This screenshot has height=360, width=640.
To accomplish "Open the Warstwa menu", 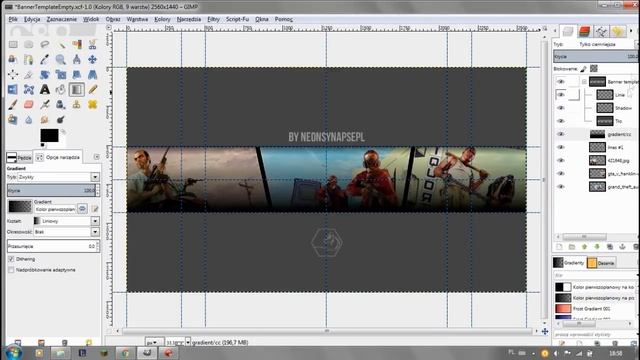I will click(137, 19).
